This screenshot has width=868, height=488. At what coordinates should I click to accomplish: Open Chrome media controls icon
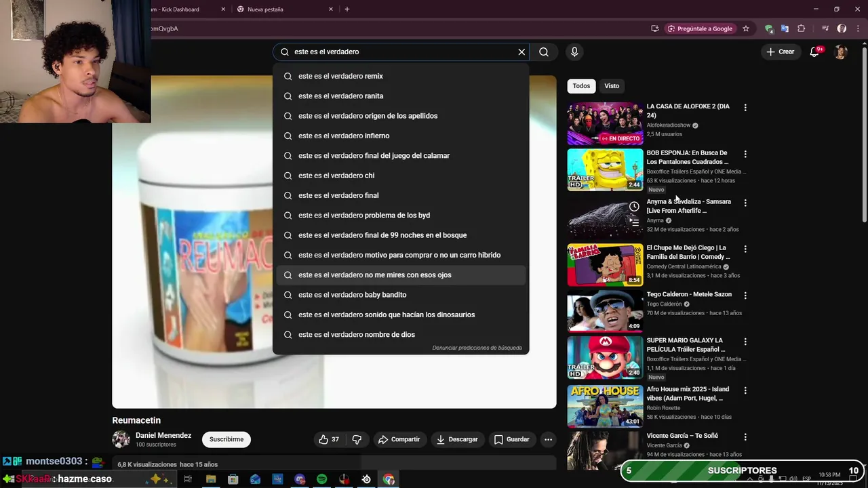coord(825,28)
